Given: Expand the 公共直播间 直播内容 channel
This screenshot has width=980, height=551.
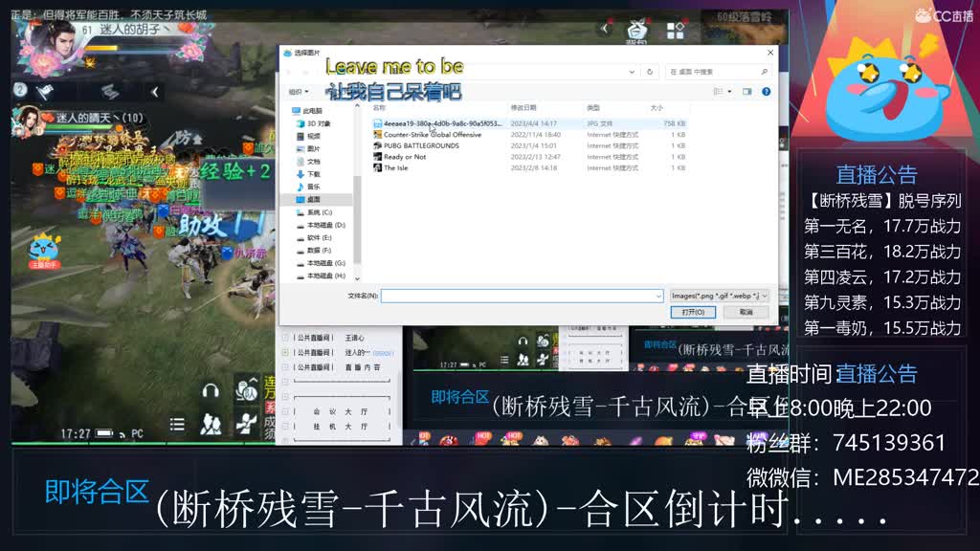Looking at the screenshot, I should (x=285, y=367).
